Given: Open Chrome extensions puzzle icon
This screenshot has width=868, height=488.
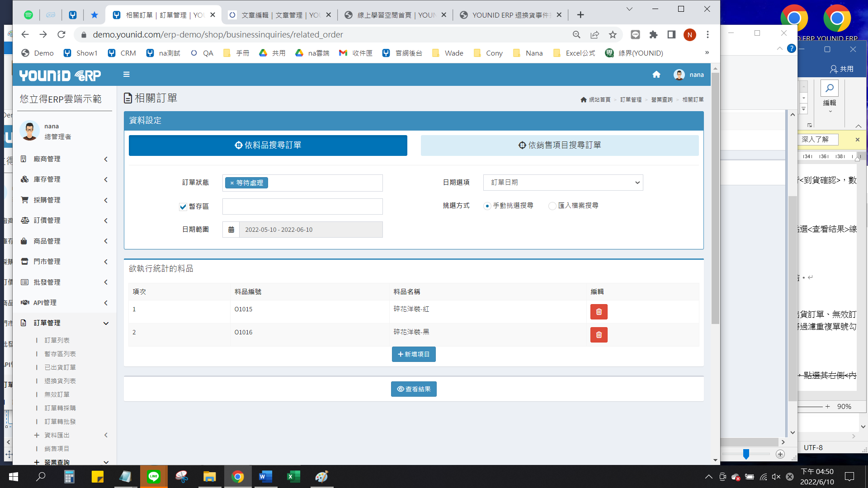Looking at the screenshot, I should tap(653, 35).
